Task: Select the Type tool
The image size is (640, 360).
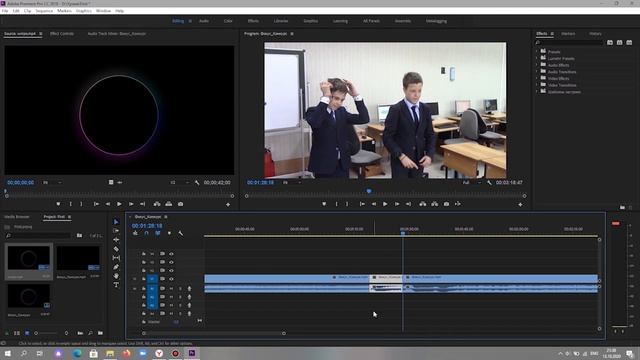Action: coord(116,285)
